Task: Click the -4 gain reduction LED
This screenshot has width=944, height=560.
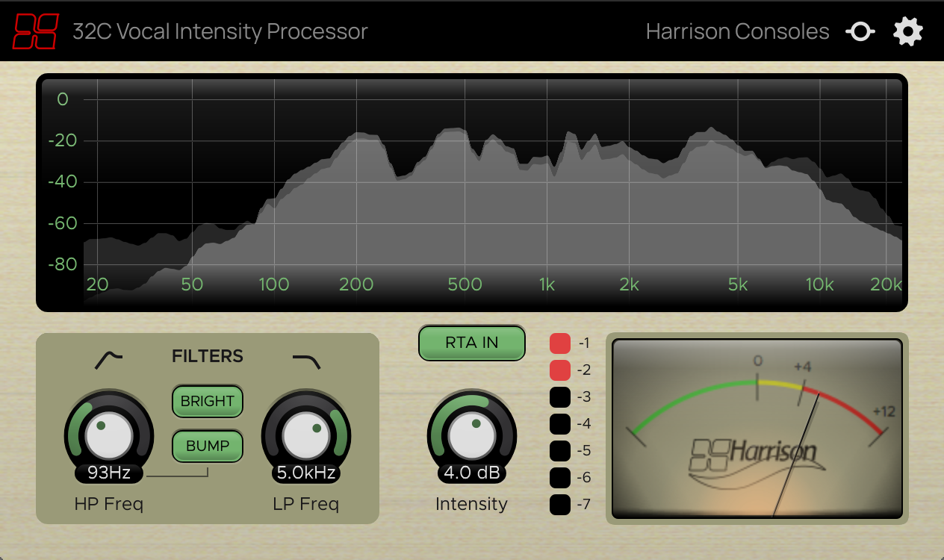Action: tap(560, 424)
